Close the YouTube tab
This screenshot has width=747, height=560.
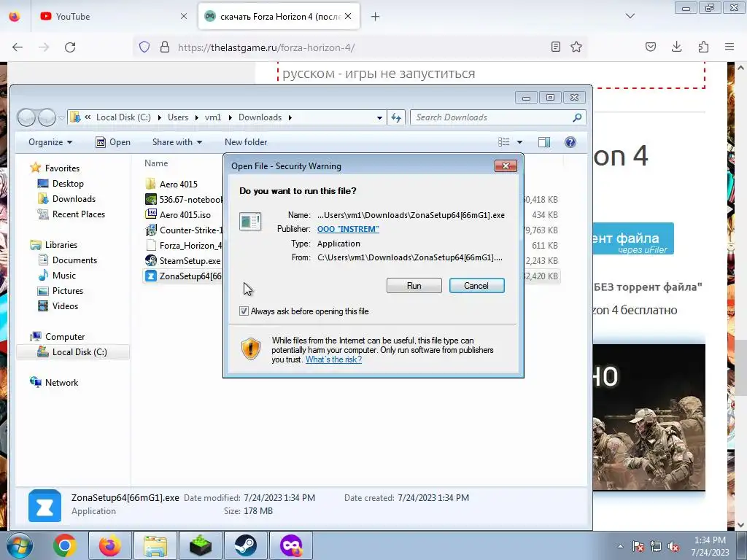click(x=183, y=16)
